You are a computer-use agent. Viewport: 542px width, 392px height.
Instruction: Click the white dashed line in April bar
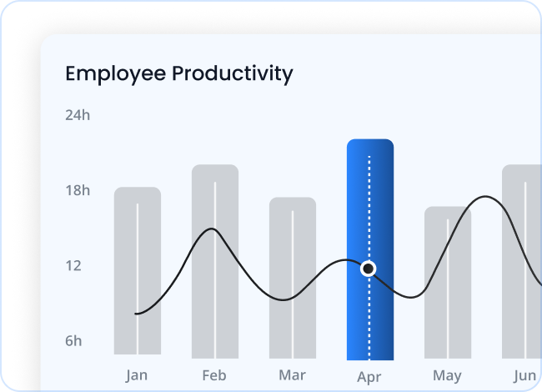[x=369, y=209]
